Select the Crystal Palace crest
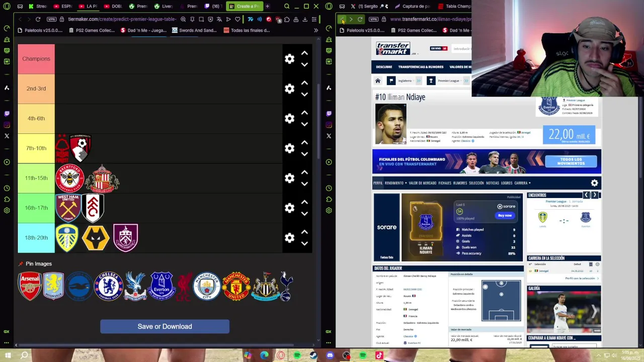 click(135, 286)
